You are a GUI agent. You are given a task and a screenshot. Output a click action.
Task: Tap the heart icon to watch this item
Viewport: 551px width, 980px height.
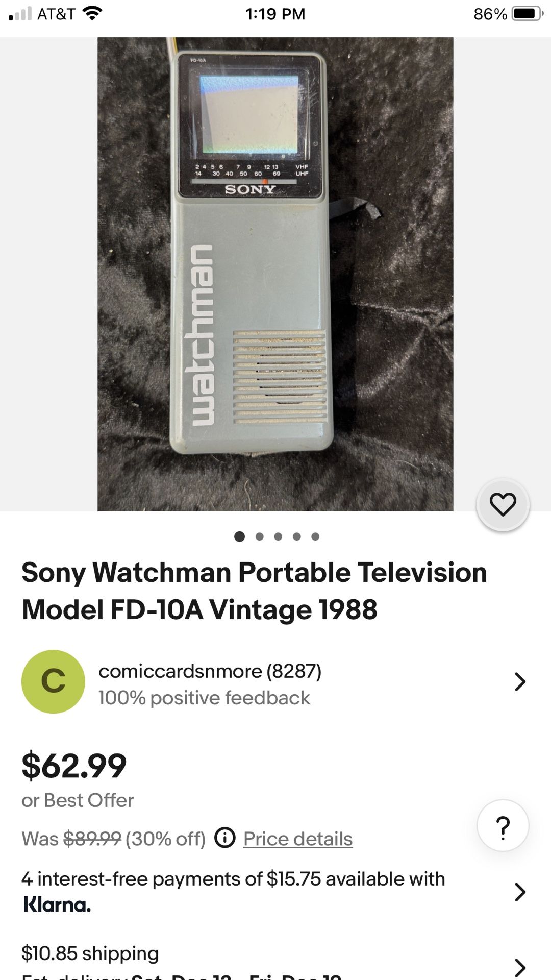(x=503, y=504)
